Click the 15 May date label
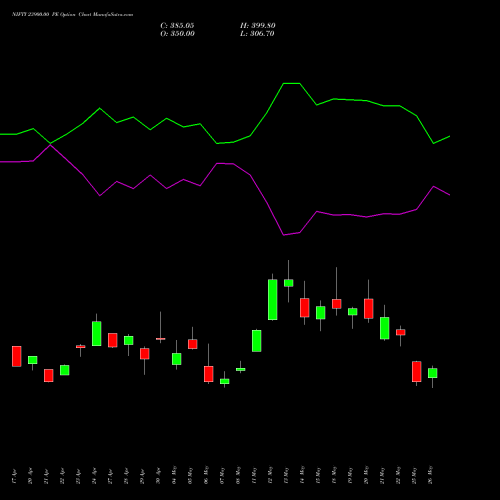 (x=318, y=475)
